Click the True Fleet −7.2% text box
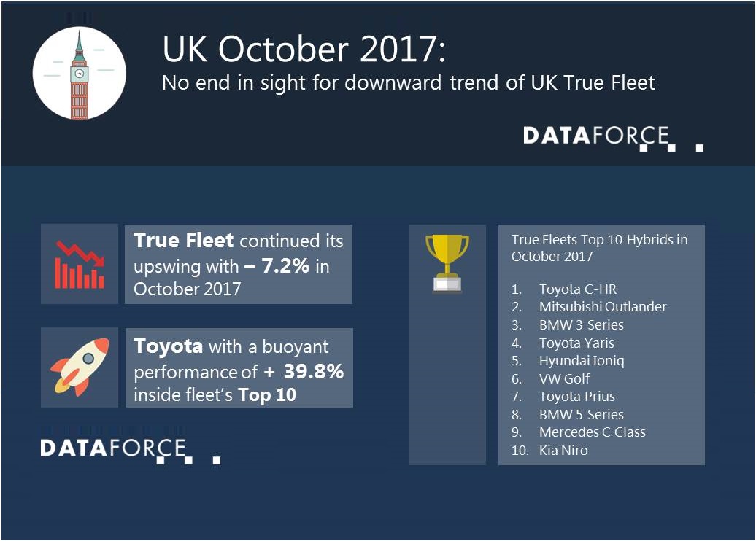Viewport: 756px width, 541px height. [239, 264]
